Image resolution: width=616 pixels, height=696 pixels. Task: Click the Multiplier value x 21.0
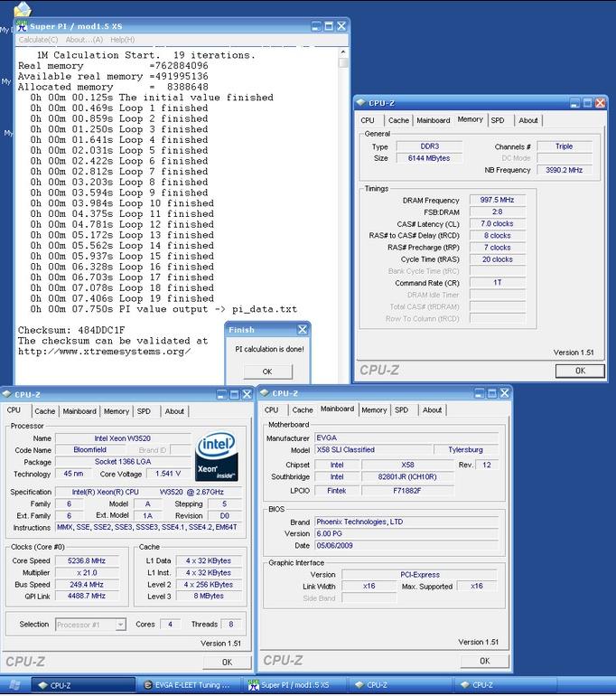tap(87, 572)
